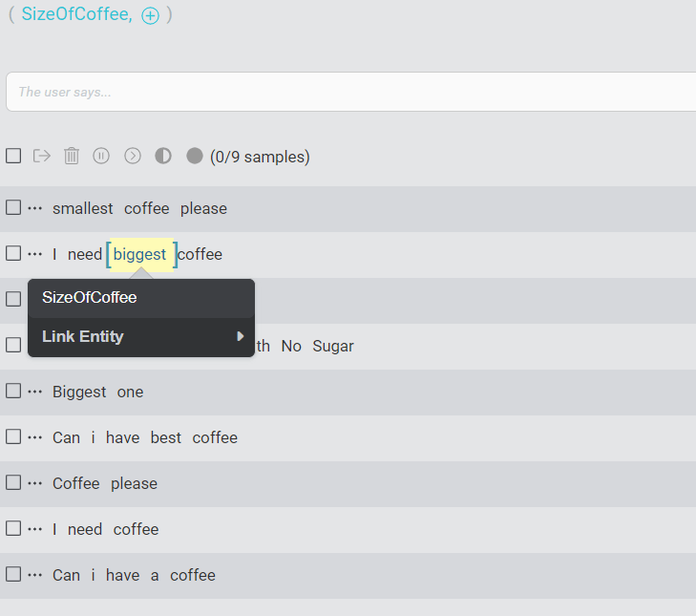Click the highlighted word 'biggest'
The height and width of the screenshot is (616, 696).
[139, 254]
